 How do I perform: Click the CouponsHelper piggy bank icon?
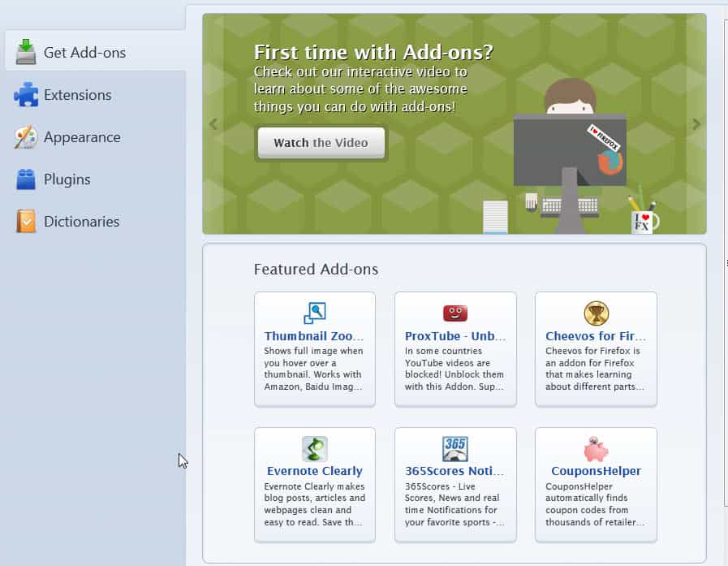point(596,448)
